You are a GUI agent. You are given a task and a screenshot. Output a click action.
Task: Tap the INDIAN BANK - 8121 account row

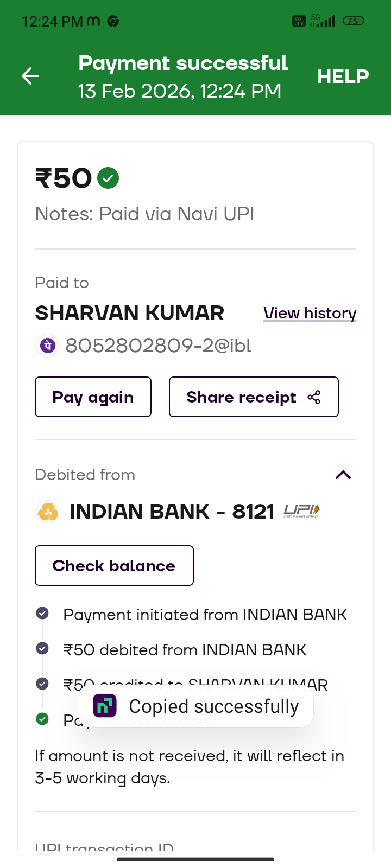click(172, 512)
